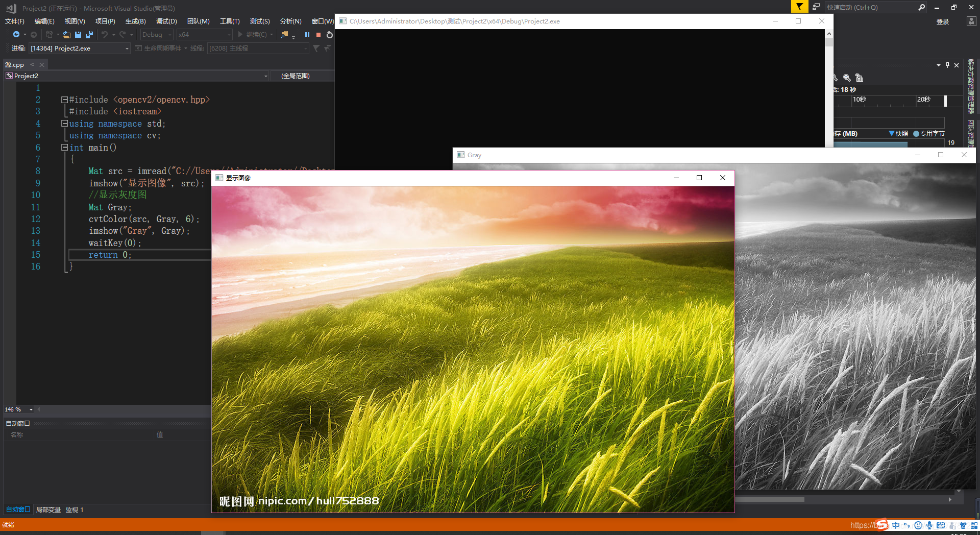Switch to the 局部变量 tab
The width and height of the screenshot is (980, 535).
[48, 509]
